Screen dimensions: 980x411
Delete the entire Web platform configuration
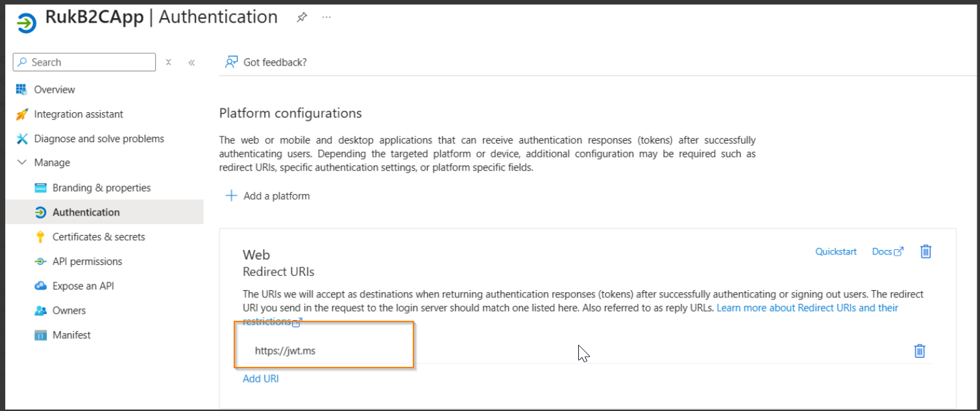tap(926, 251)
